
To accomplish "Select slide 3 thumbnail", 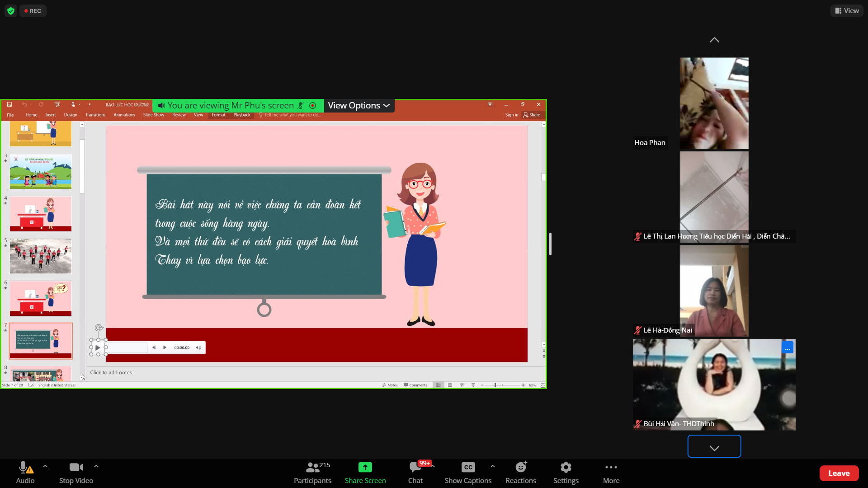I will (x=41, y=171).
